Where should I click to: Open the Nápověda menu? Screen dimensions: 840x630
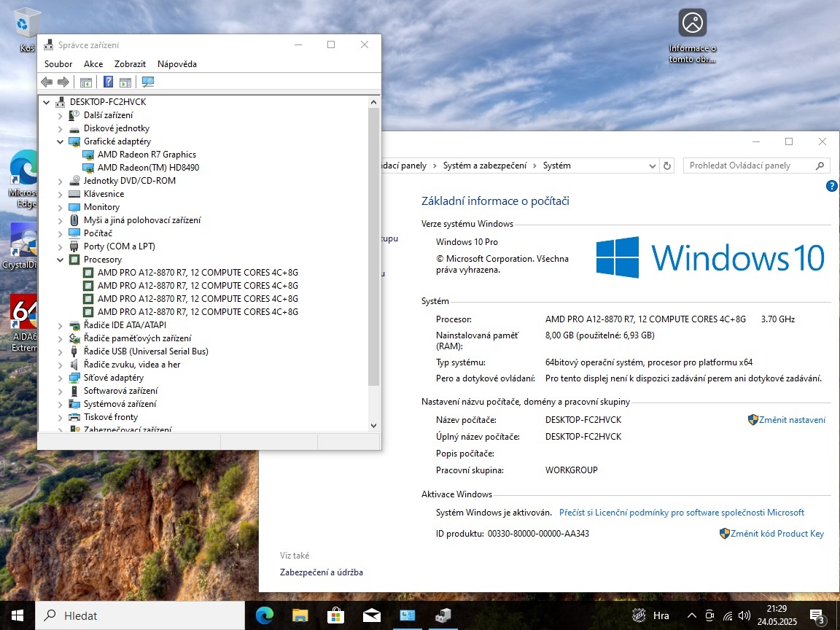pyautogui.click(x=177, y=63)
